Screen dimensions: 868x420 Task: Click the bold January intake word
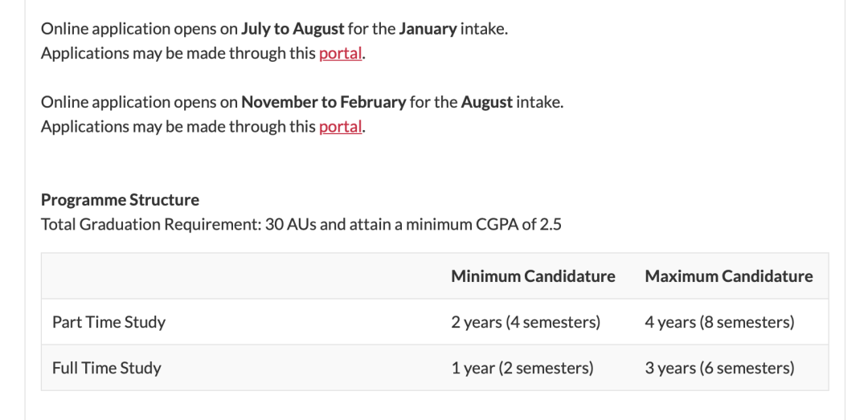point(428,29)
